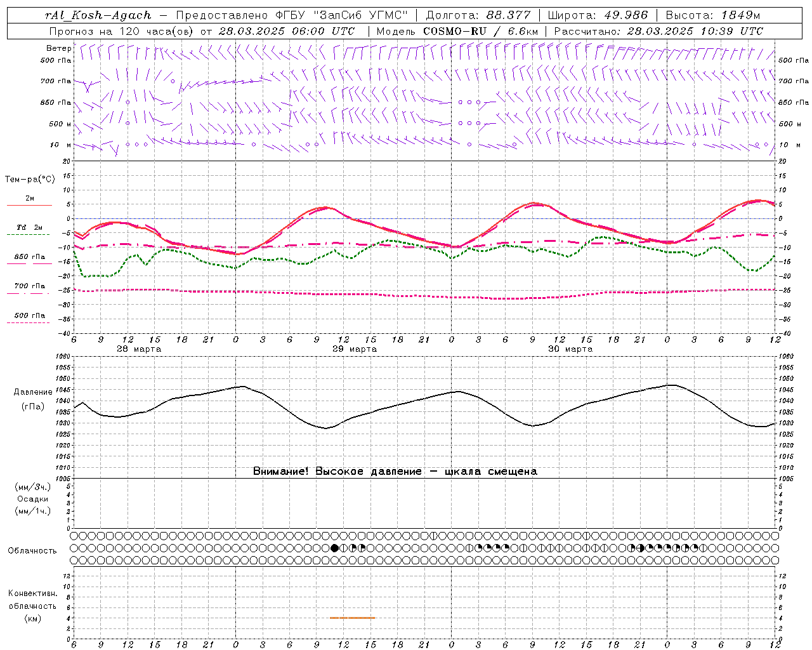The height and width of the screenshot is (650, 812).
Task: Click the Тем-ра(°C) axis title
Action: click(30, 180)
